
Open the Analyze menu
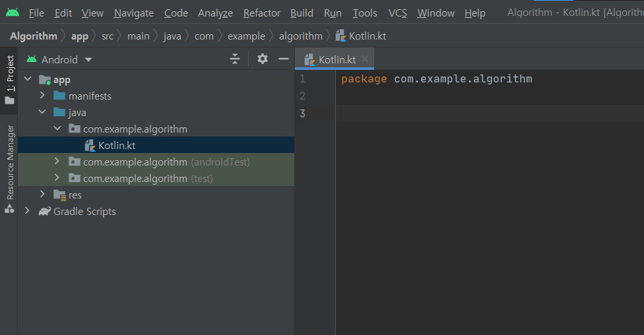pos(215,13)
